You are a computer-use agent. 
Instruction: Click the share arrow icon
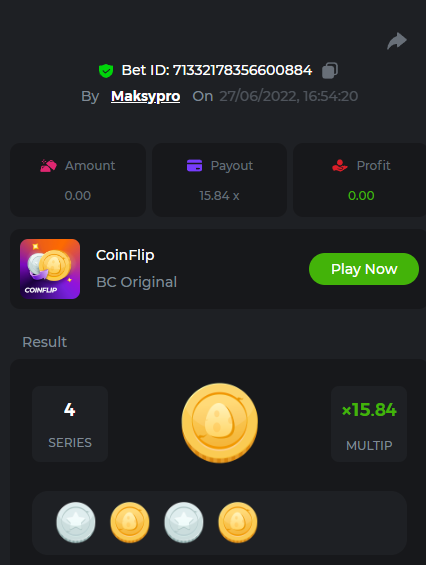coord(397,41)
